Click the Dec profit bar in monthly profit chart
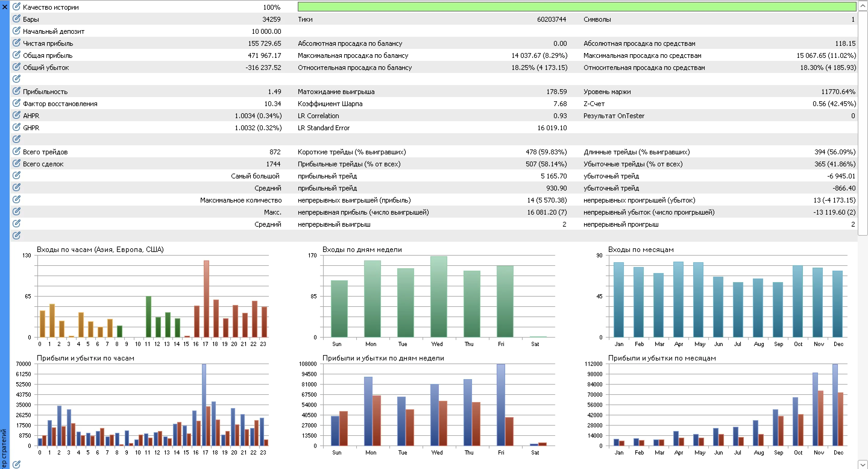 pos(835,405)
